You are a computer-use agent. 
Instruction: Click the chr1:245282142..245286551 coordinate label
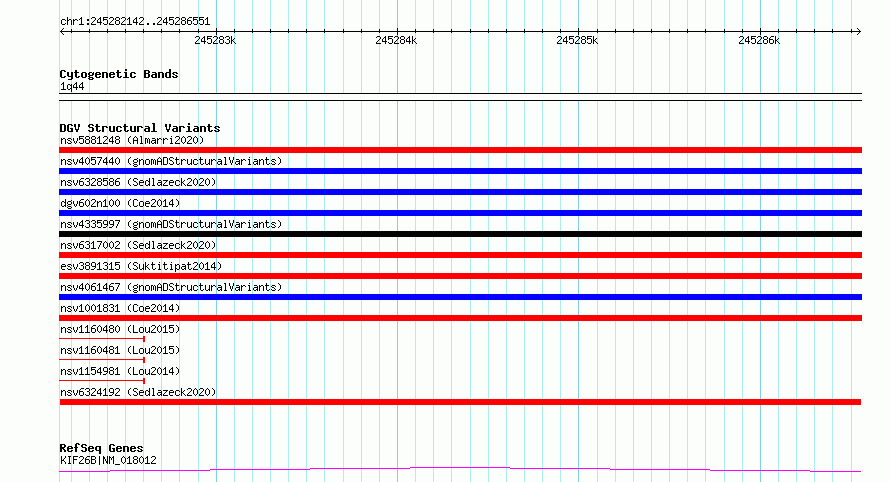pos(135,22)
